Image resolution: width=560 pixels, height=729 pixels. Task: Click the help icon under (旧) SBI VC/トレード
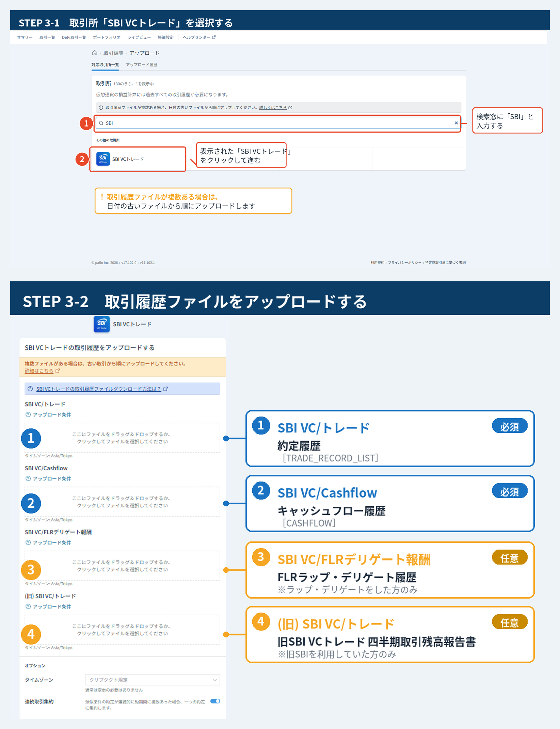pos(28,607)
